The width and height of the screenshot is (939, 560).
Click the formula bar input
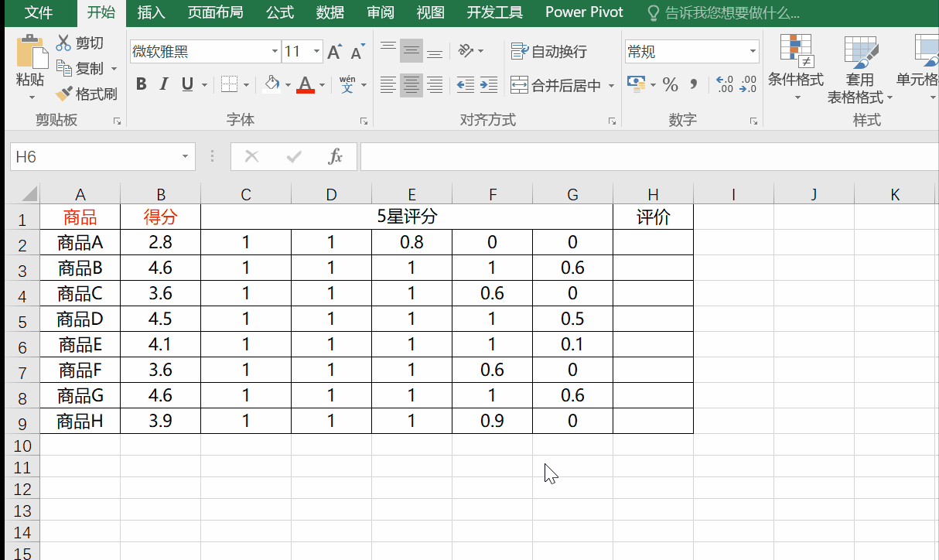click(649, 157)
